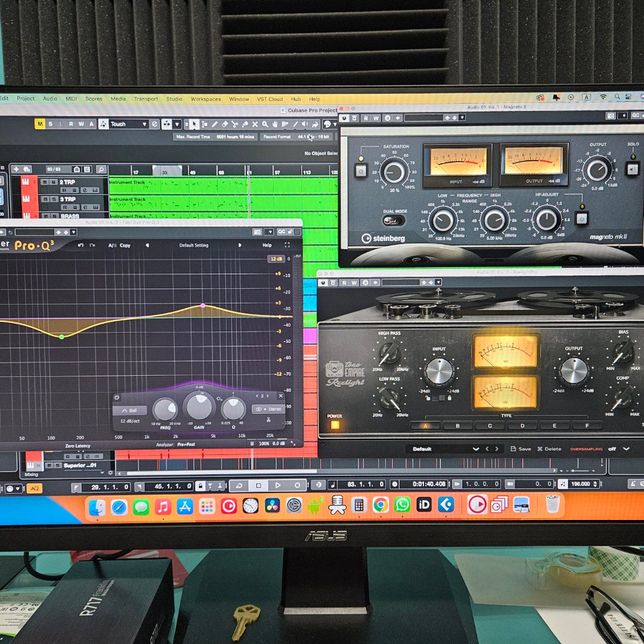Screen dimensions: 644x644
Task: Open Google Chrome from the Dock
Action: (x=380, y=505)
